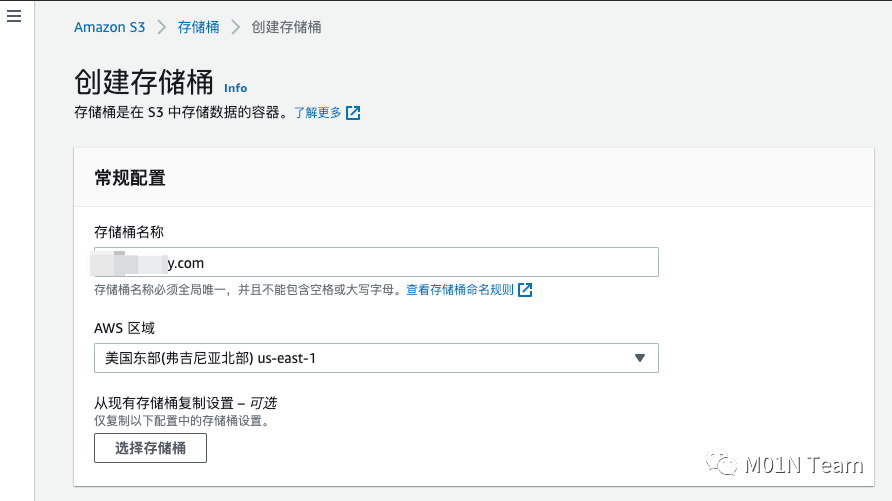Click external-link icon after 查看存储桶命名规则
The height and width of the screenshot is (501, 892).
525,290
